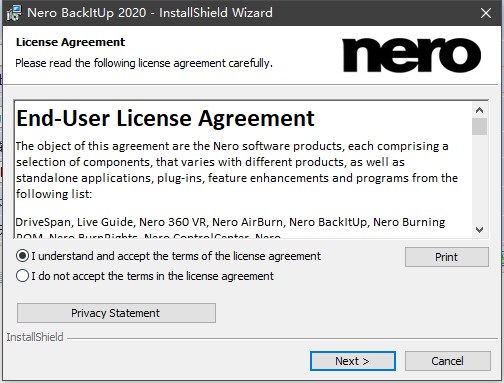Click the 'I do not accept the terms' label text

[x=152, y=276]
